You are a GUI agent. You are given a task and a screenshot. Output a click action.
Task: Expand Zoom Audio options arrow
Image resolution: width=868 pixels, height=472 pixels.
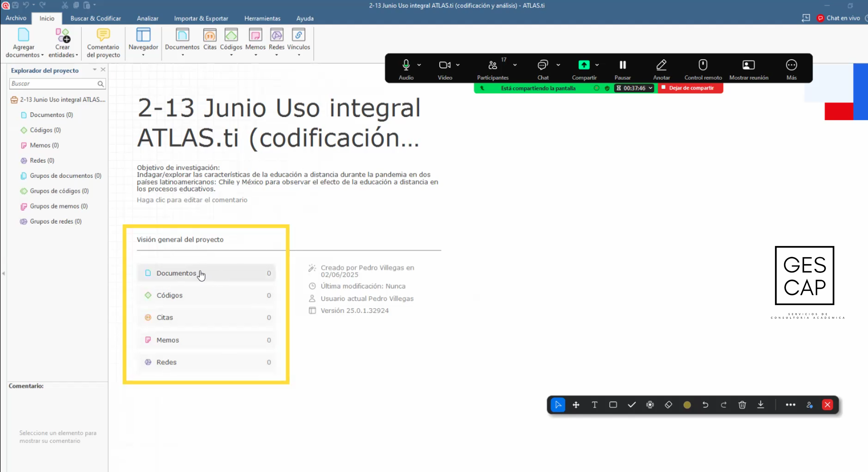coord(419,65)
